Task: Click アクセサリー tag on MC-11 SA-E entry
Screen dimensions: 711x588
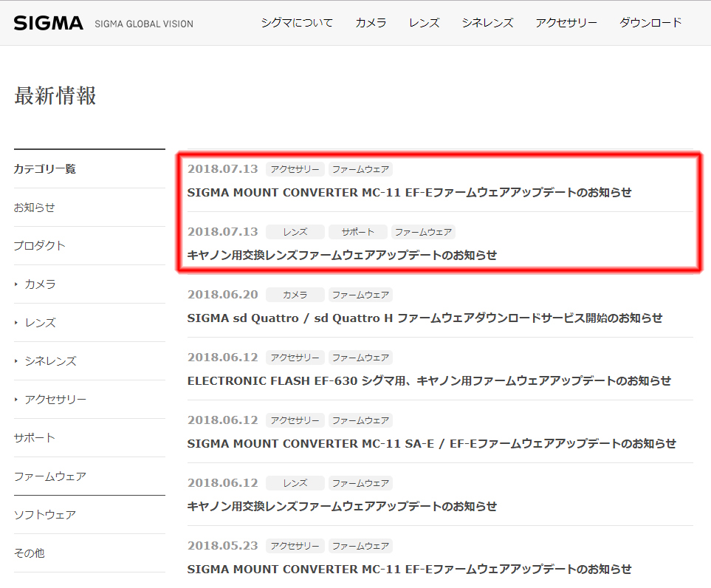Action: tap(295, 420)
